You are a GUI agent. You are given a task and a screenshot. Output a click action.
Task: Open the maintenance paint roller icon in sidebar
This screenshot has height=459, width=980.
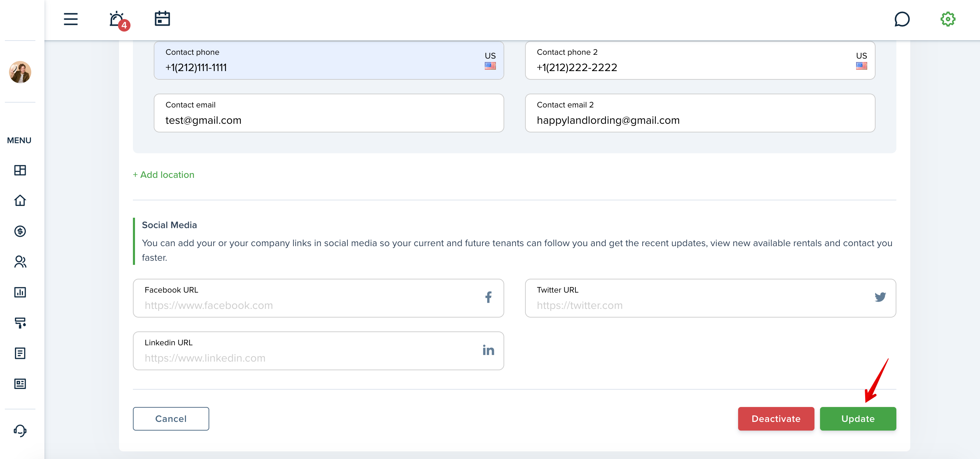coord(20,323)
